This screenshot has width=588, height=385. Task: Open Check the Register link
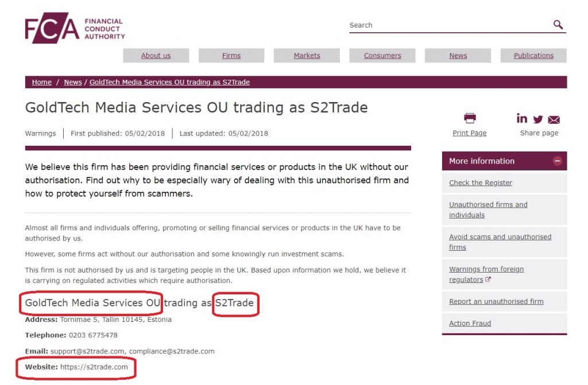(481, 182)
